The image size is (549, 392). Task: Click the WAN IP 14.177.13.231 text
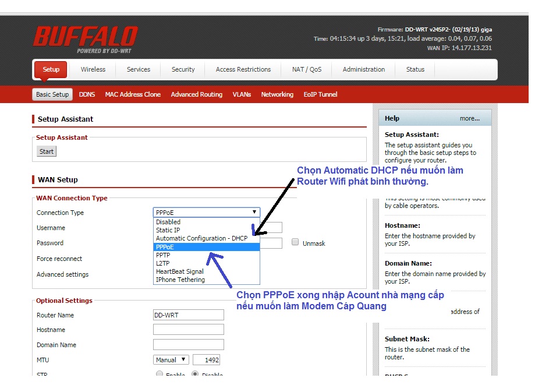coord(459,48)
